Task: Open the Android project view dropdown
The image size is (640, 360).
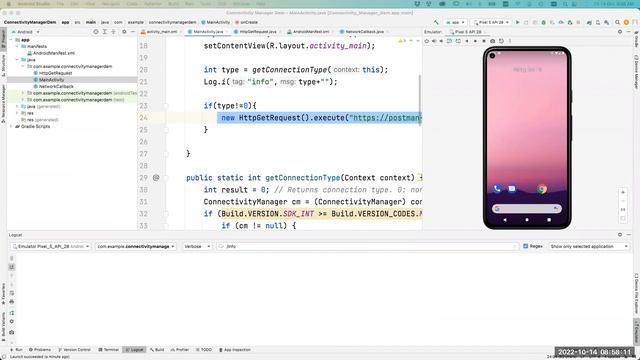Action: 25,31
